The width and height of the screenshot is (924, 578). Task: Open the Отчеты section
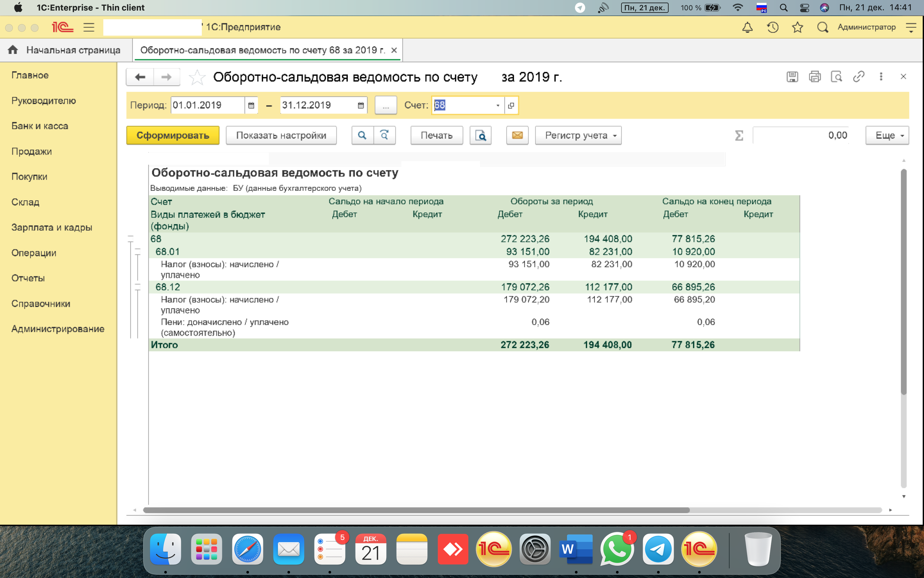[x=28, y=278]
